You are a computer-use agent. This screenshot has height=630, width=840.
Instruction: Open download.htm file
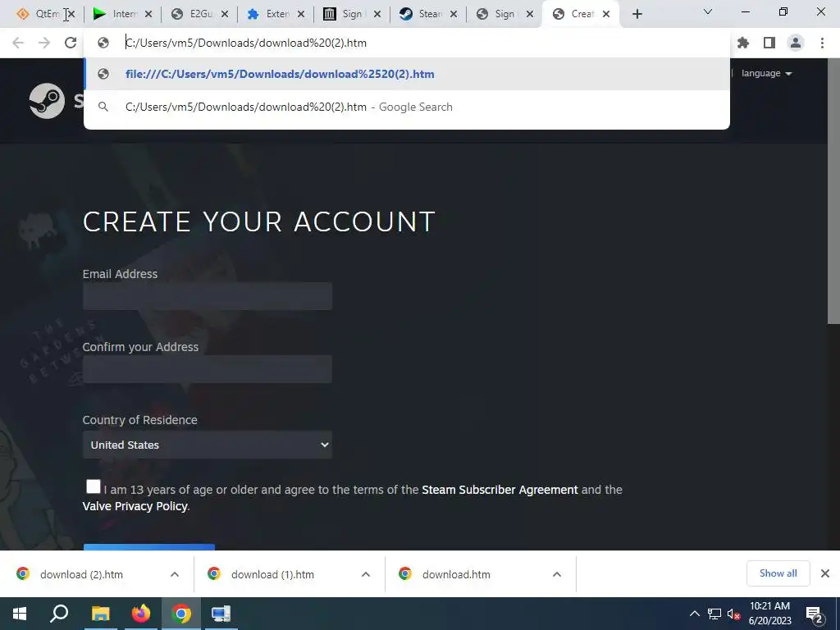[x=456, y=574]
